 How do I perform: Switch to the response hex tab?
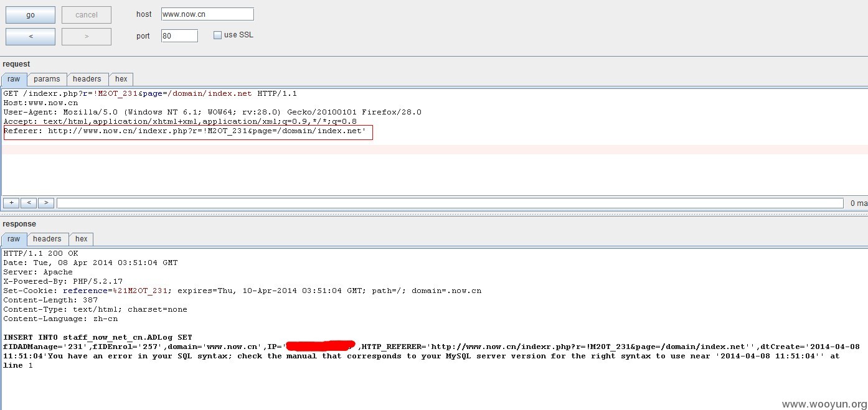(x=82, y=239)
